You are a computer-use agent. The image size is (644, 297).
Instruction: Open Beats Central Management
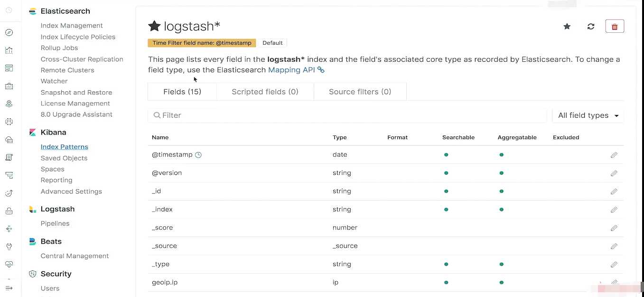coord(75,256)
